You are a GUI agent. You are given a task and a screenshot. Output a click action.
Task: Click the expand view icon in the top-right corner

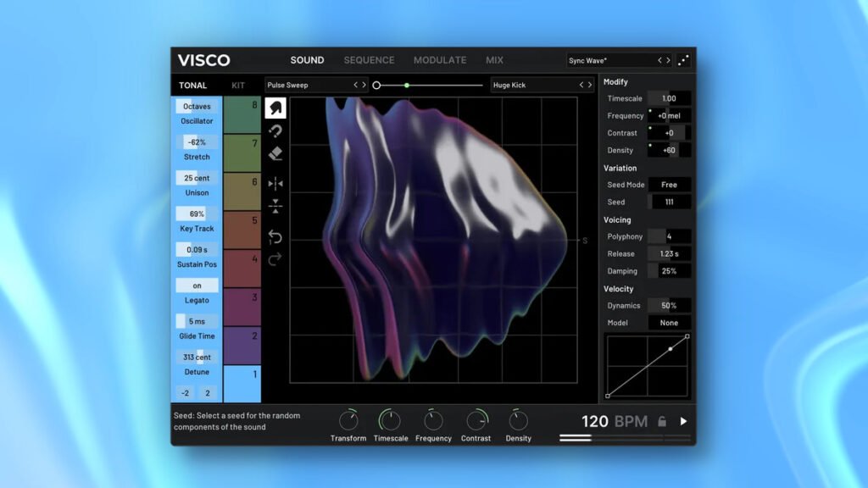click(x=685, y=60)
